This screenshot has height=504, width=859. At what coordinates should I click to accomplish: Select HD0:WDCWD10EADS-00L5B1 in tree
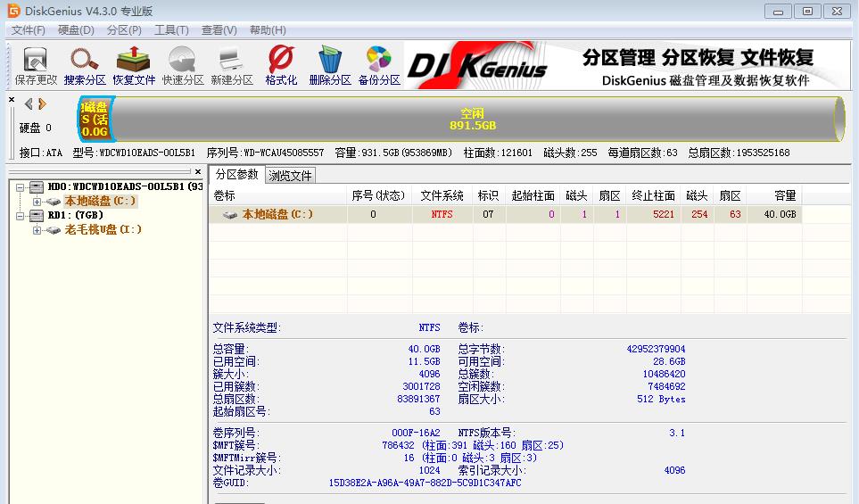(125, 186)
